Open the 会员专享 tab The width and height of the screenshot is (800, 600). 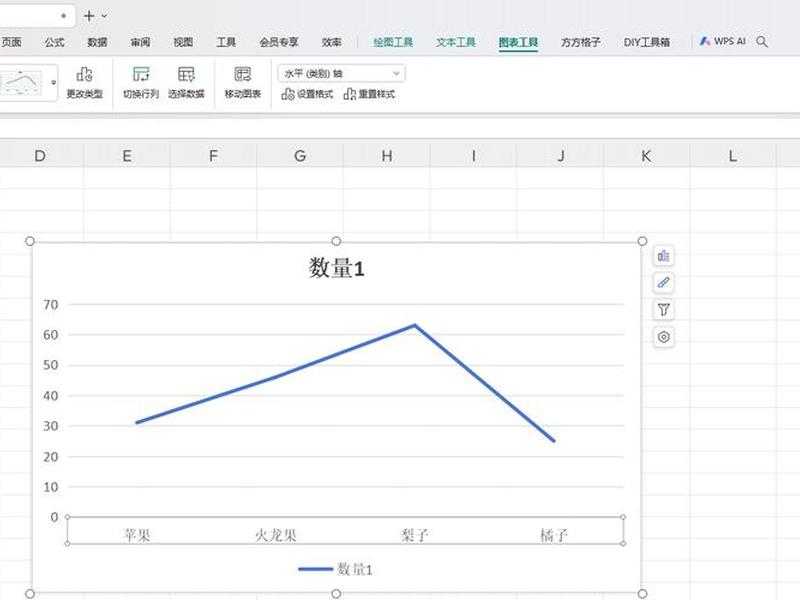(279, 42)
